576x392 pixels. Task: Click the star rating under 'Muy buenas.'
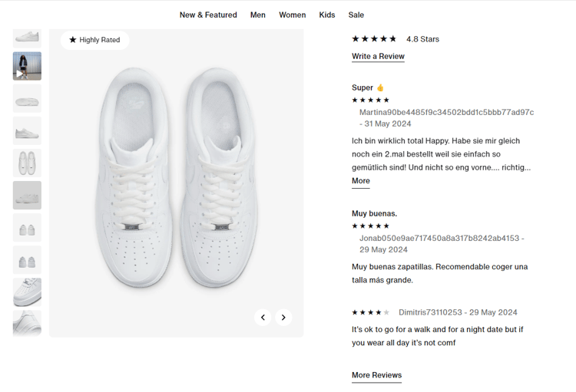[371, 226]
